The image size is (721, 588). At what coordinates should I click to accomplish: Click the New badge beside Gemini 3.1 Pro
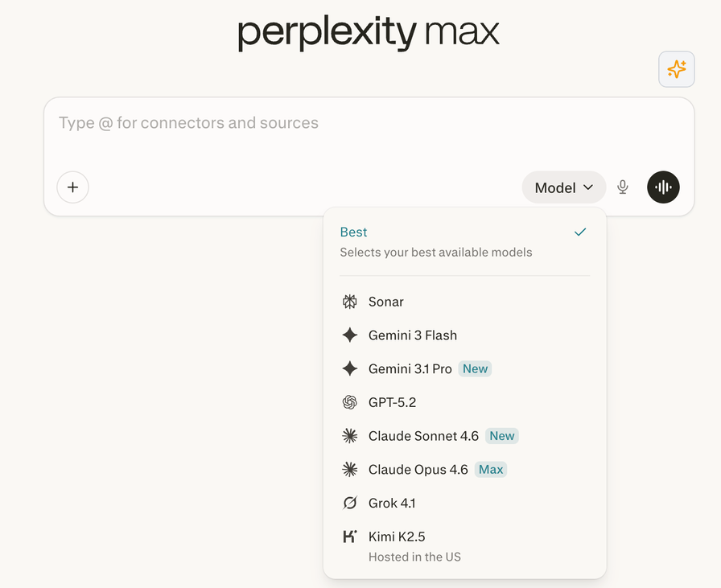475,369
